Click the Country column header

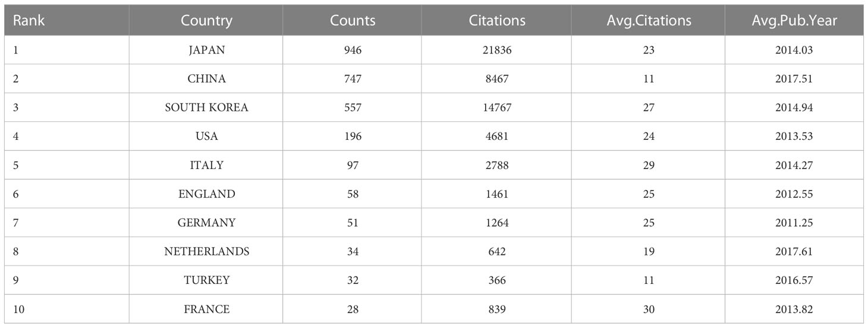(x=206, y=21)
